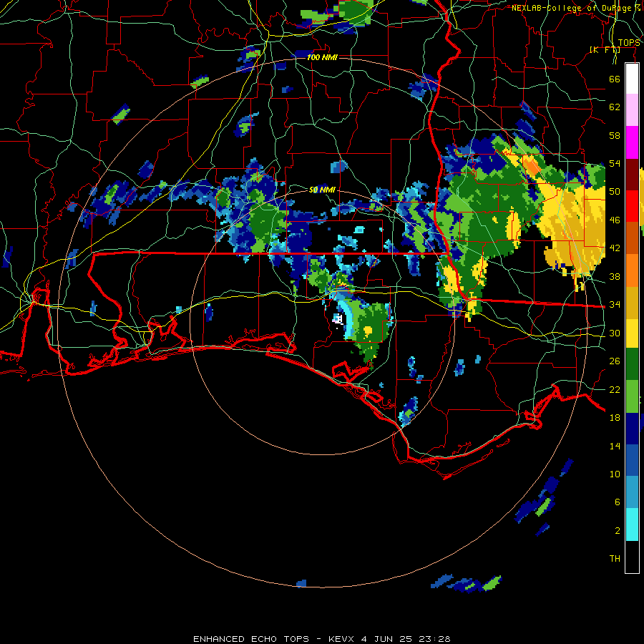Click the light pink legend swatch
Image resolution: width=644 pixels, height=644 pixels.
pyautogui.click(x=632, y=110)
